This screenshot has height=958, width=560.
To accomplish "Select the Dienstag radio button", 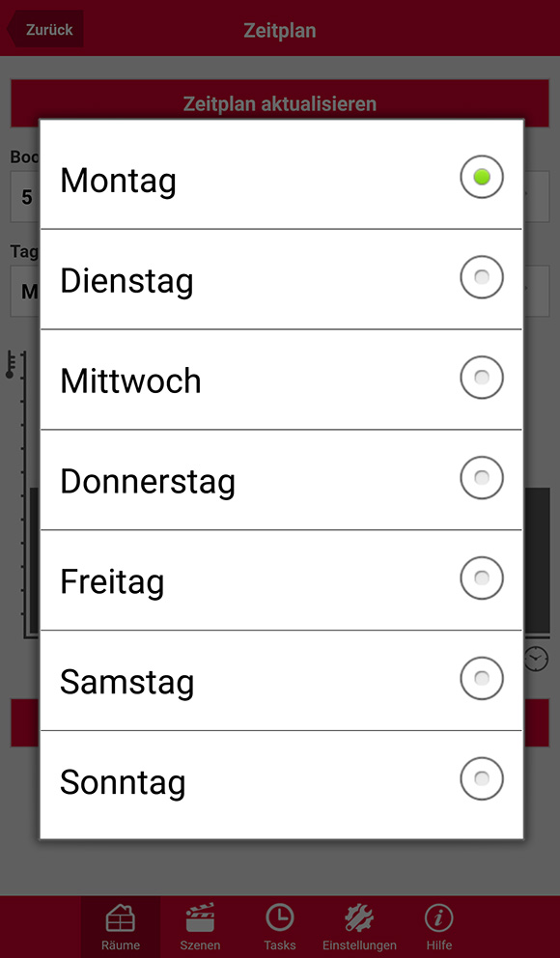I will (482, 277).
